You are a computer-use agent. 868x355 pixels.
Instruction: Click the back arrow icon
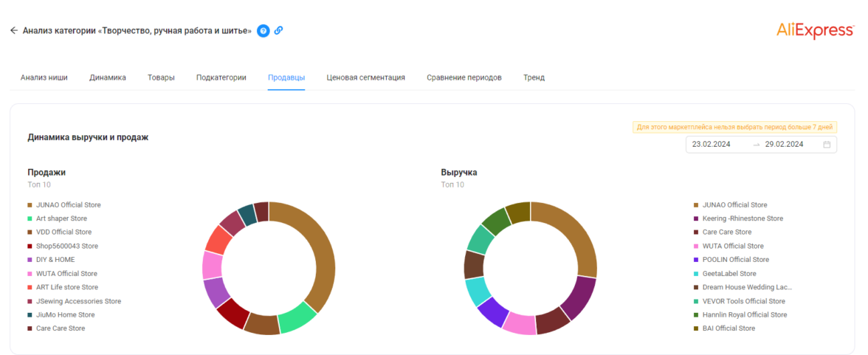tap(13, 30)
